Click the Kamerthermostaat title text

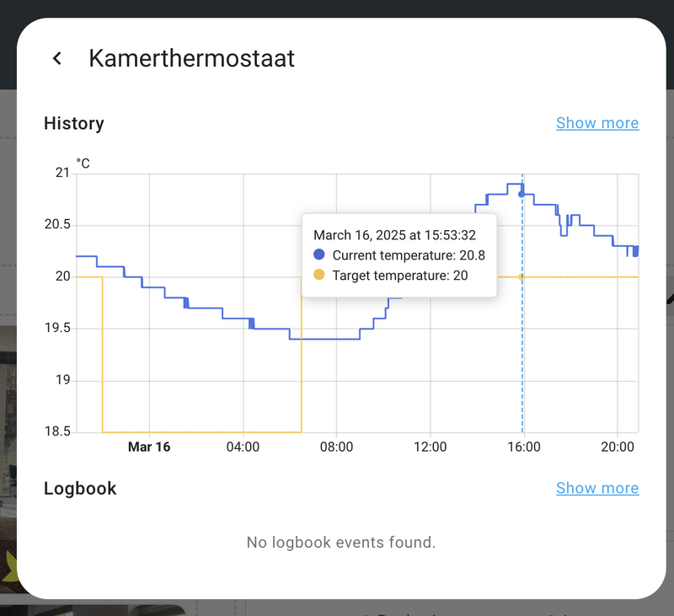coord(192,58)
